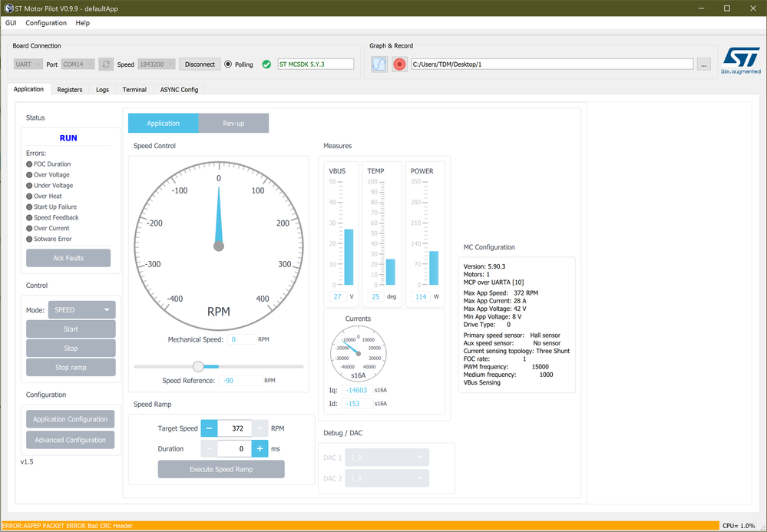Click the FOC Duration error indicator

(x=29, y=164)
